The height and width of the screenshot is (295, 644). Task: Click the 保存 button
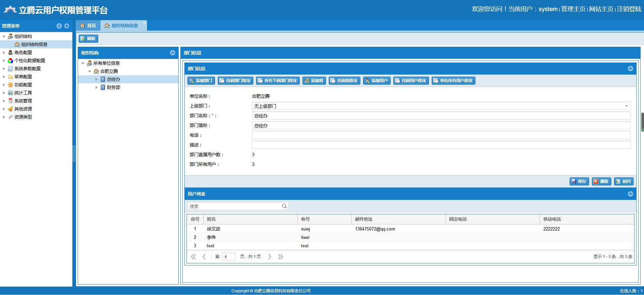pos(579,181)
